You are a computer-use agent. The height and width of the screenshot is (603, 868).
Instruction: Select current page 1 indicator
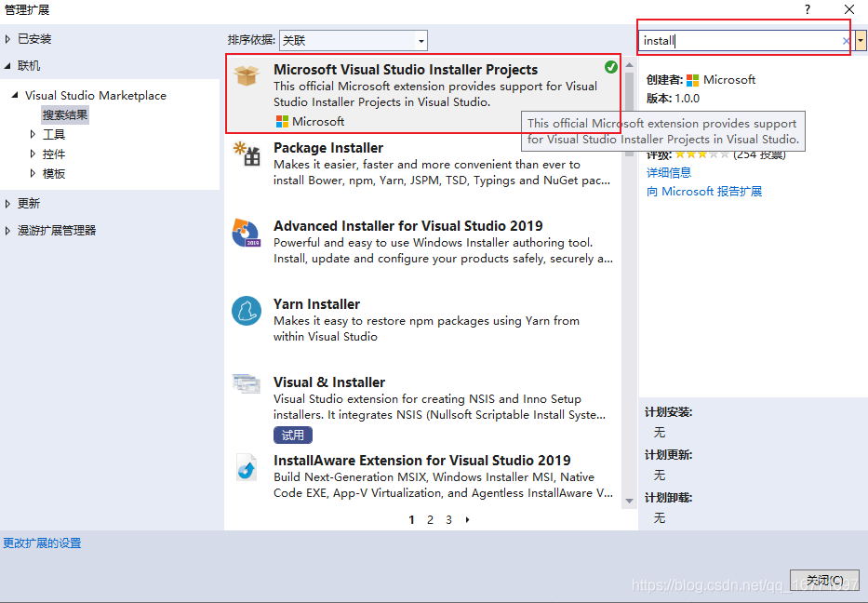(x=411, y=520)
